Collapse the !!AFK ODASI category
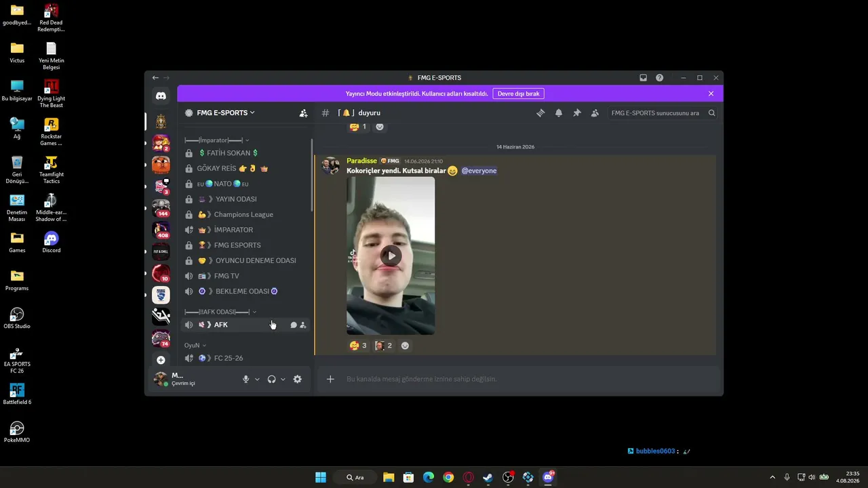 pyautogui.click(x=220, y=312)
